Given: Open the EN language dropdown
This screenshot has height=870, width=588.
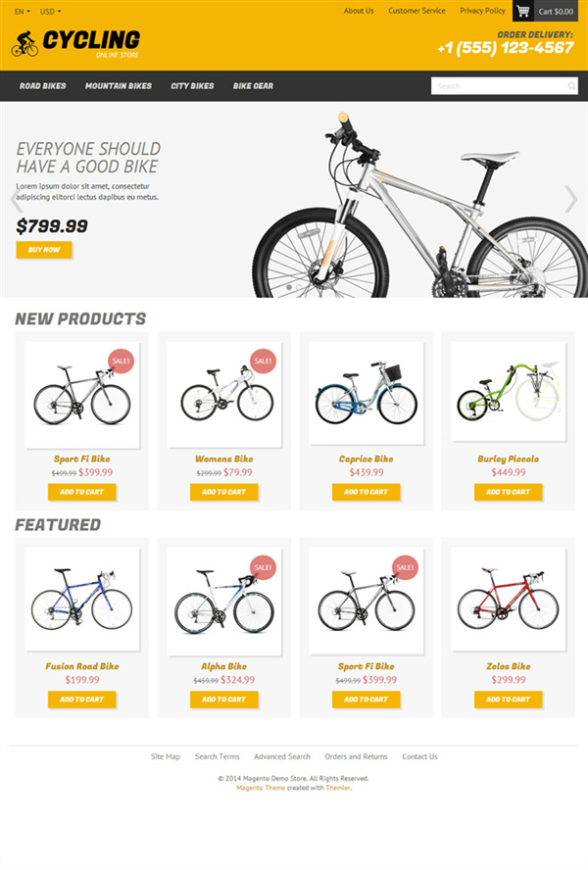Looking at the screenshot, I should [x=23, y=11].
